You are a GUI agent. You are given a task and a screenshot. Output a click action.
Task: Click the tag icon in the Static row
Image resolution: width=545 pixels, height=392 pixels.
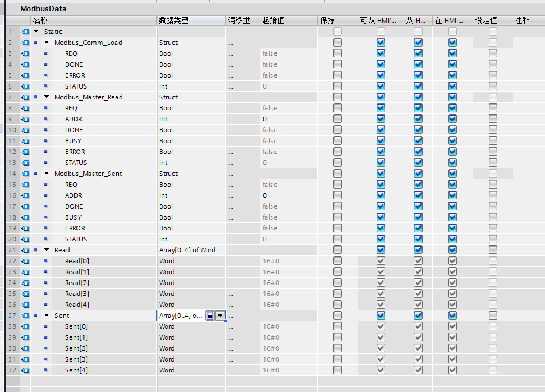[25, 32]
